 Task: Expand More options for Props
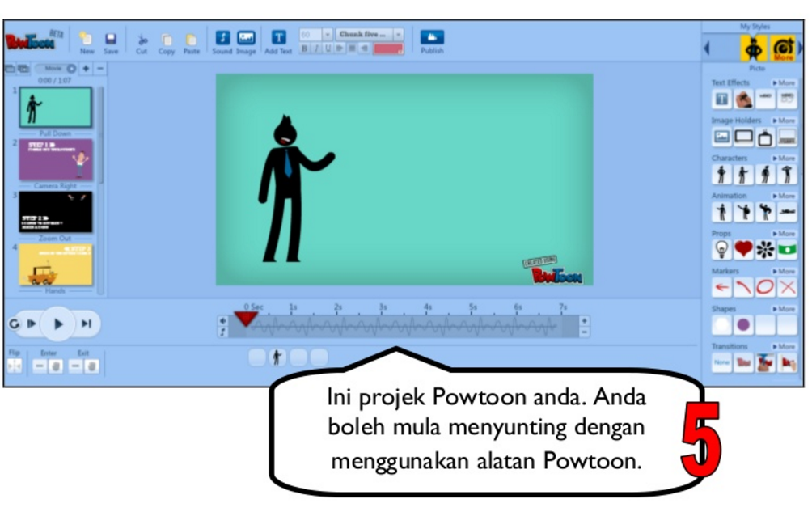pyautogui.click(x=784, y=234)
